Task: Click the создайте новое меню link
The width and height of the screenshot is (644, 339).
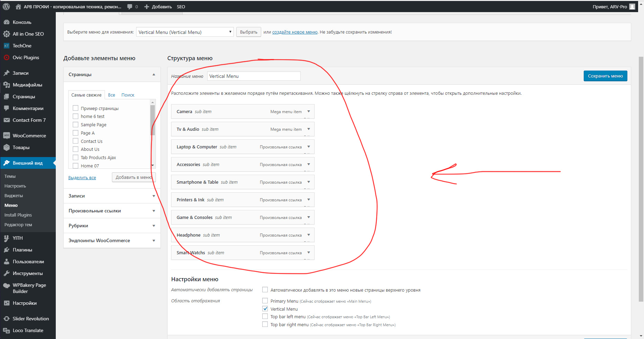Action: (x=295, y=32)
